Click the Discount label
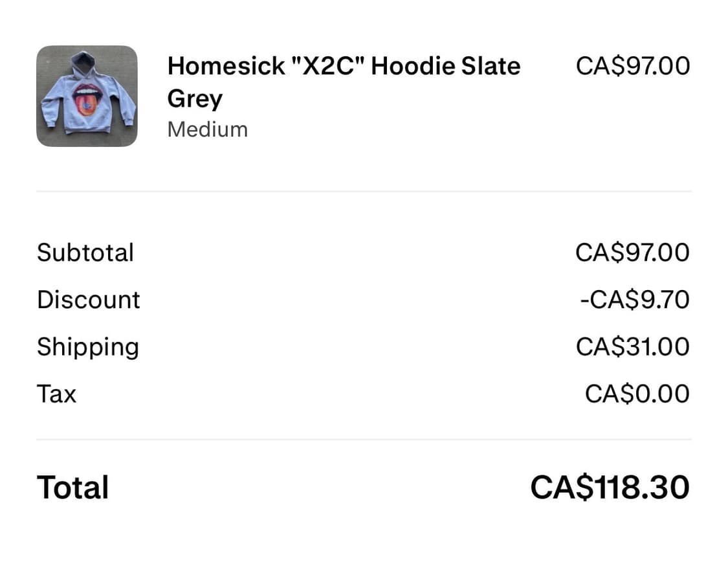Image resolution: width=728 pixels, height=562 pixels. 89,300
